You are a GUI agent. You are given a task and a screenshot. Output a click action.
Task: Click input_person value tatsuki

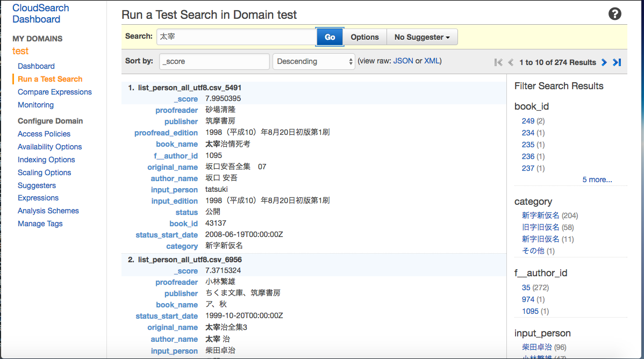pyautogui.click(x=217, y=189)
